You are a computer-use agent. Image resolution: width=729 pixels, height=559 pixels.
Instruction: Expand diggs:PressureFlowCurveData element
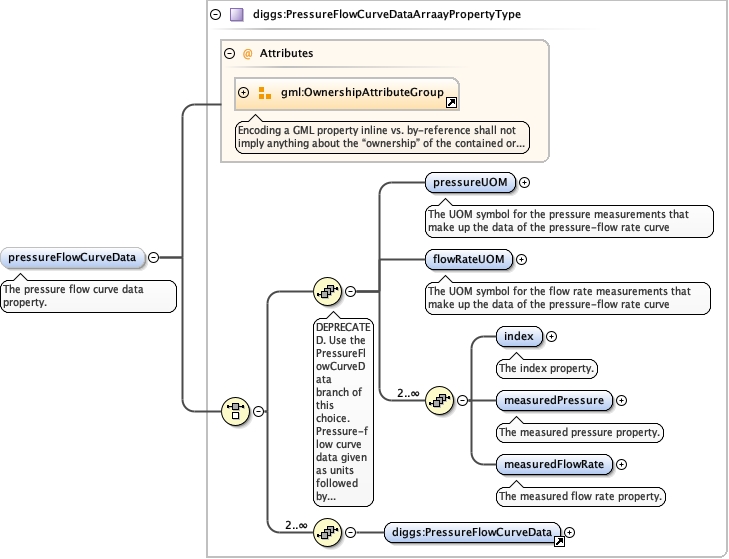[570, 532]
